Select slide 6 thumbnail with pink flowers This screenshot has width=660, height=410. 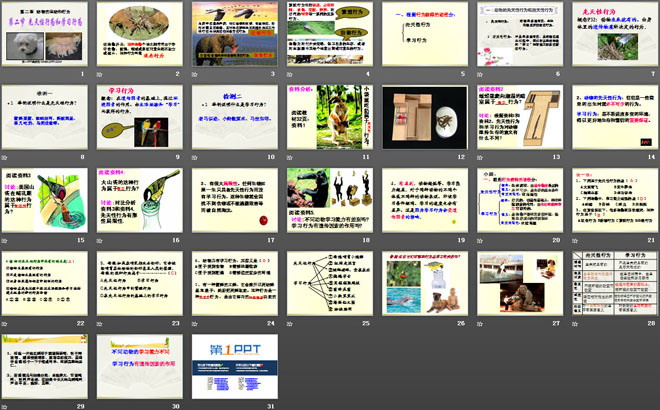(520, 34)
